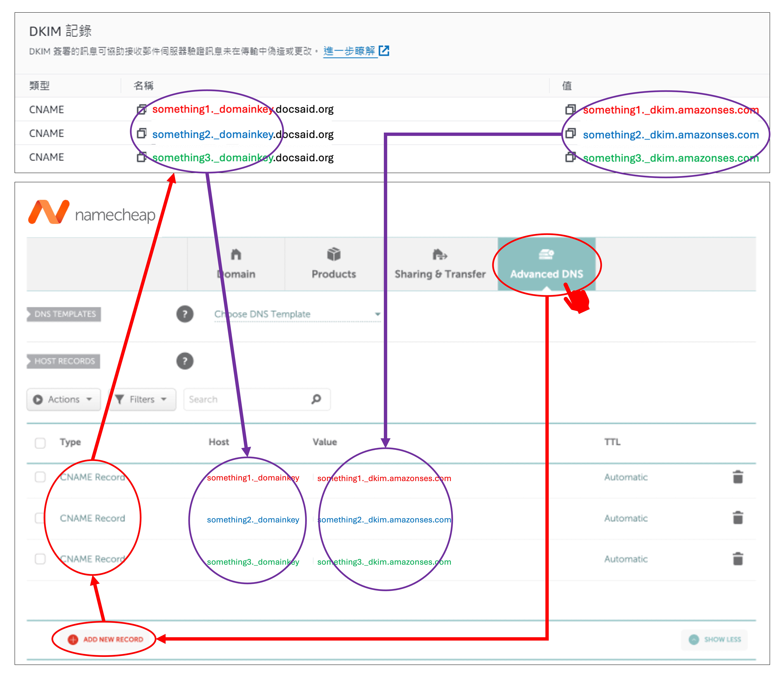Click the Type column header
This screenshot has width=784, height=678.
click(70, 442)
